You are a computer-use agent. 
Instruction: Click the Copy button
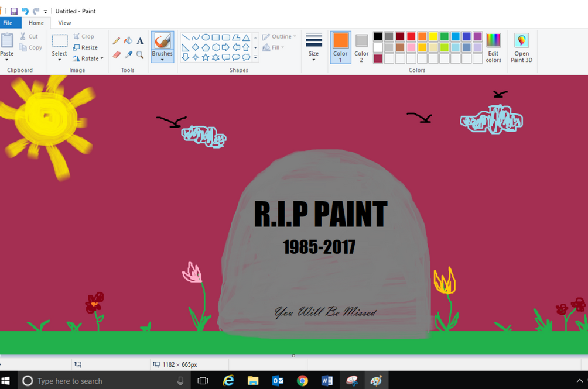30,47
